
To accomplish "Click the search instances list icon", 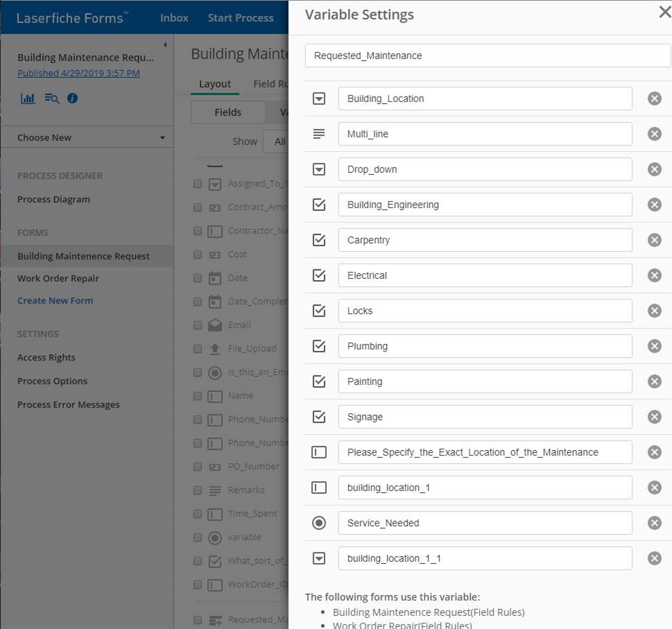I will pyautogui.click(x=51, y=98).
